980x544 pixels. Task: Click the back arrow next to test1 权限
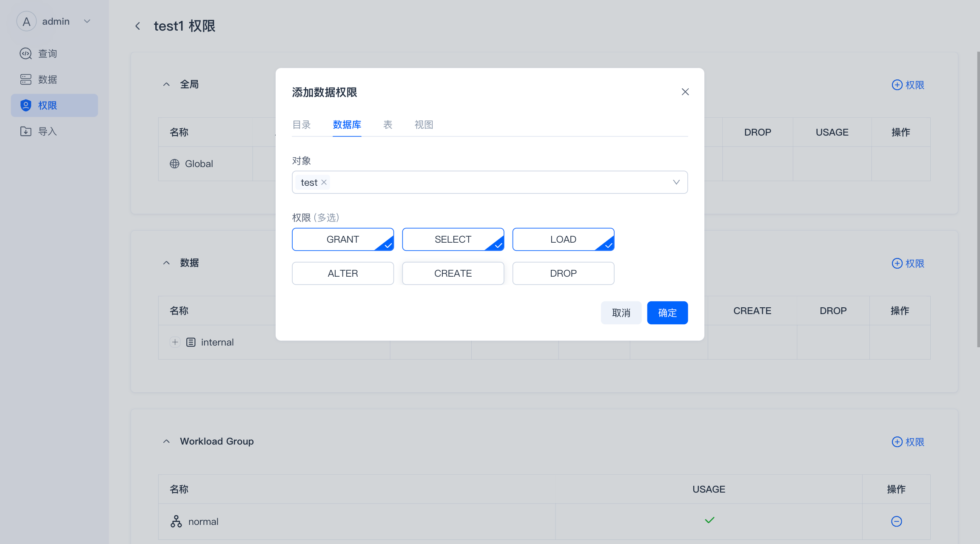[137, 26]
